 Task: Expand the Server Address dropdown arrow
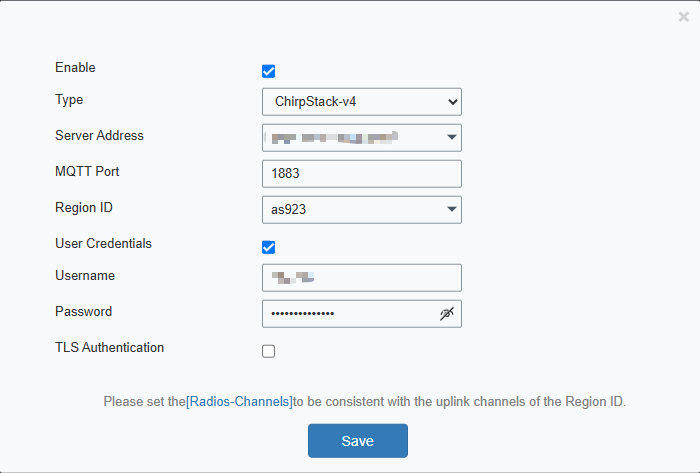(451, 137)
